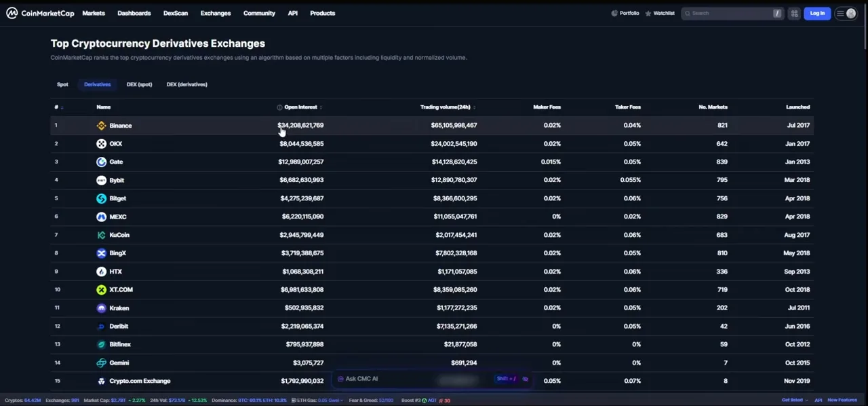The width and height of the screenshot is (868, 406).
Task: Switch to the DEX (spot) tab
Action: (x=139, y=84)
